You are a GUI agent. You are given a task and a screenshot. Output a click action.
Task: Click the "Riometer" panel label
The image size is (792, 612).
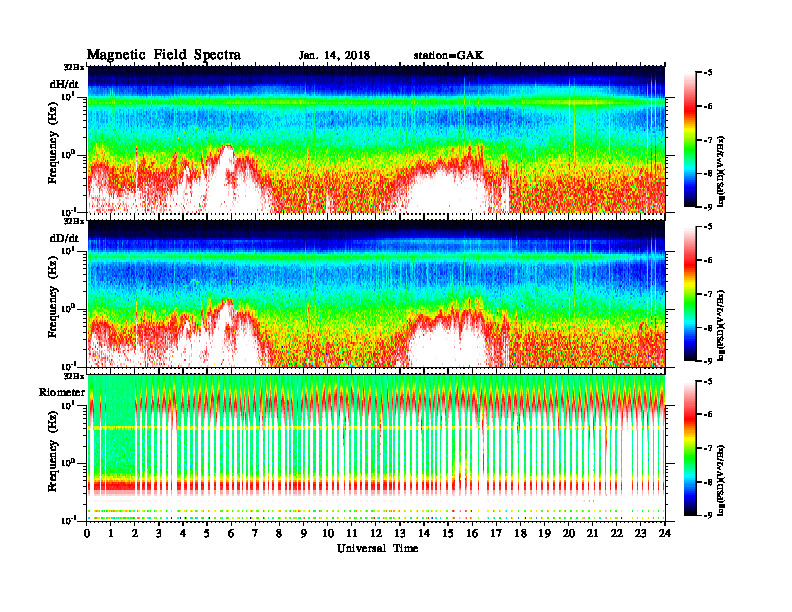(62, 392)
